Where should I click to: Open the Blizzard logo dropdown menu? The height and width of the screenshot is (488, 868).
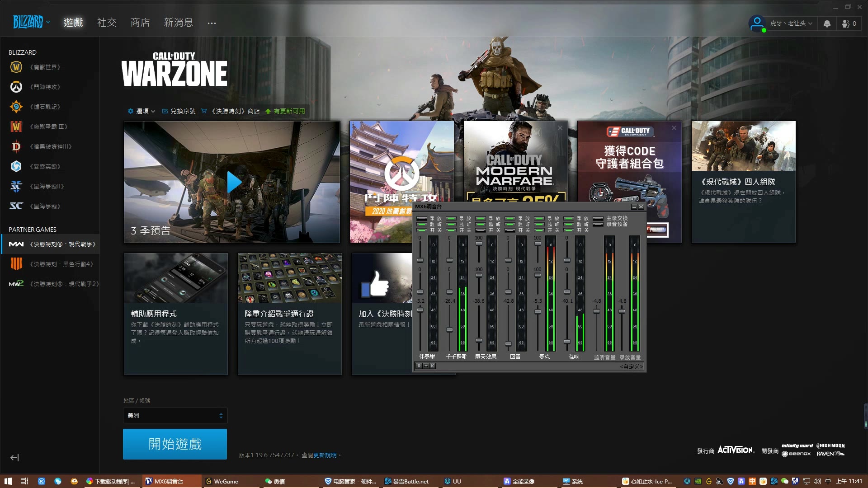[x=31, y=22]
